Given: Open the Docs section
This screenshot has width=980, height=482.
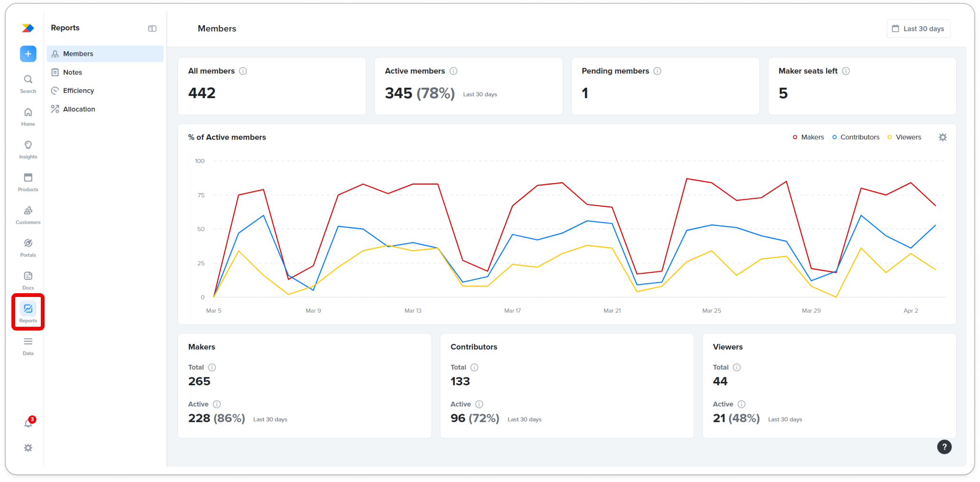Looking at the screenshot, I should (28, 280).
